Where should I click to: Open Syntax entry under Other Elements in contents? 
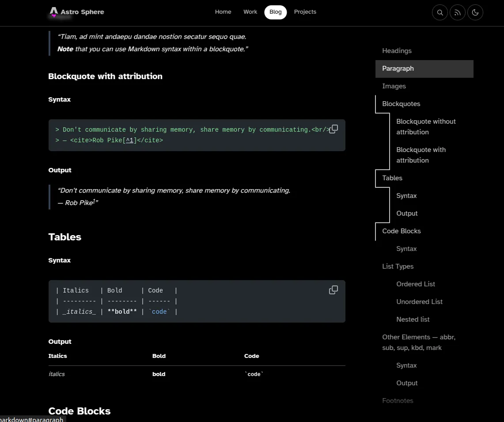coord(406,365)
